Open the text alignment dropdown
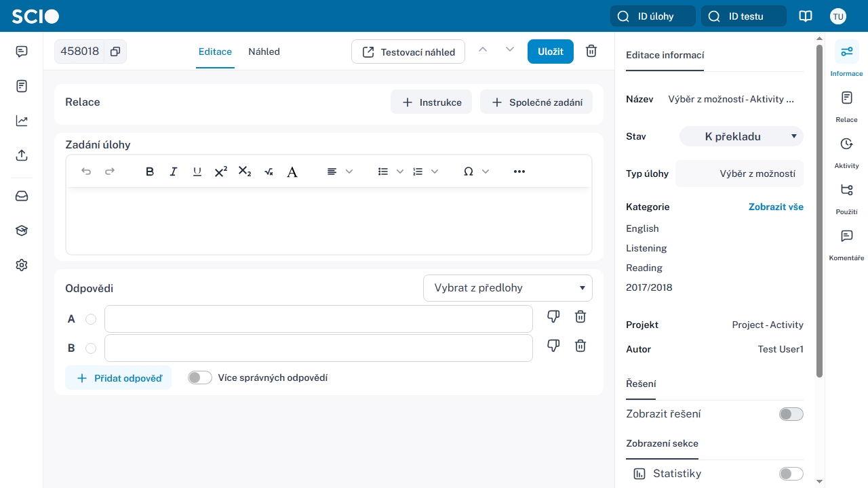Image resolution: width=868 pixels, height=488 pixels. (x=340, y=171)
